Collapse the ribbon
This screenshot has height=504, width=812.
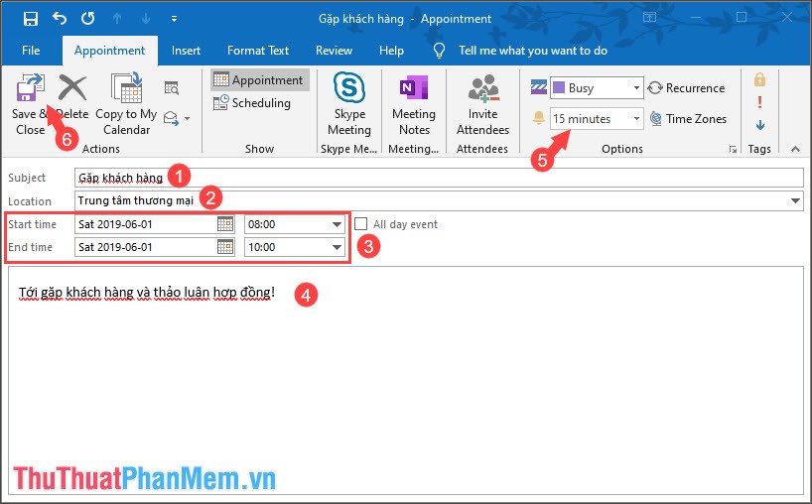(x=795, y=149)
